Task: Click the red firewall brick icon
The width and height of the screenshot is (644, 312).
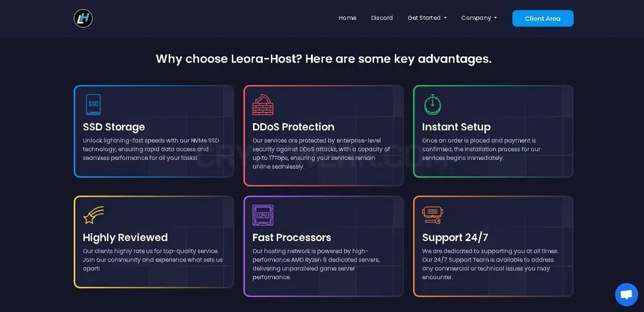Action: click(x=263, y=105)
